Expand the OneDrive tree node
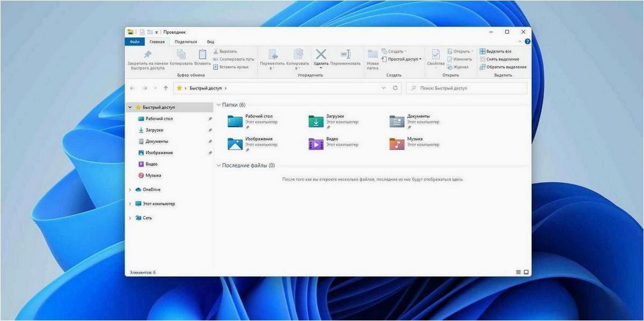Screen dimensions: 644x321 pyautogui.click(x=130, y=190)
